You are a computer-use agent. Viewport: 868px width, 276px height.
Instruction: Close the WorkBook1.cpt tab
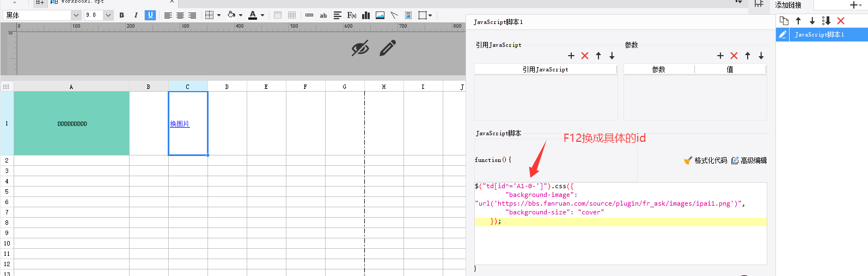pos(172,2)
